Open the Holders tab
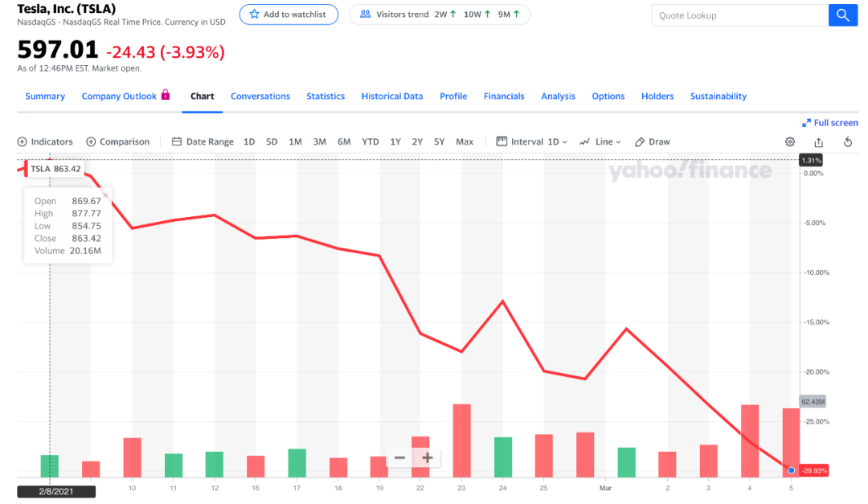Screen dimensions: 868x504 (657, 96)
